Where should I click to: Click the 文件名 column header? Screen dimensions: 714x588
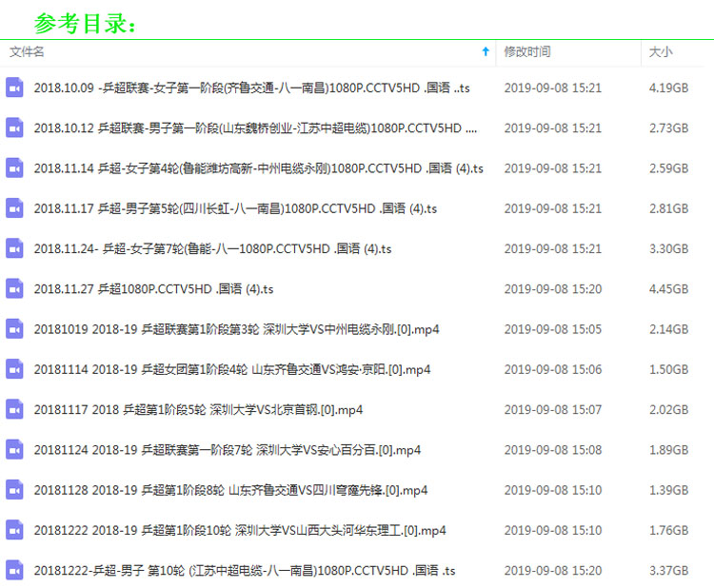[28, 51]
